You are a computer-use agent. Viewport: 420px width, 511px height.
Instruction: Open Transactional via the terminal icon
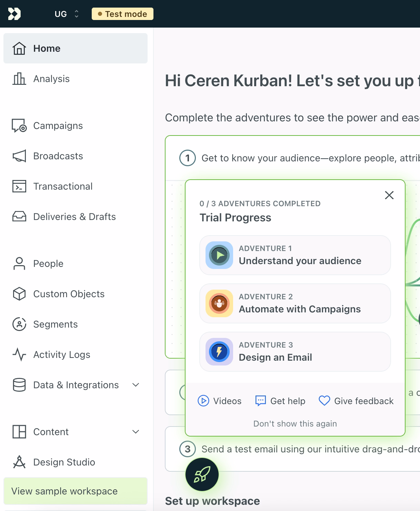click(x=20, y=186)
